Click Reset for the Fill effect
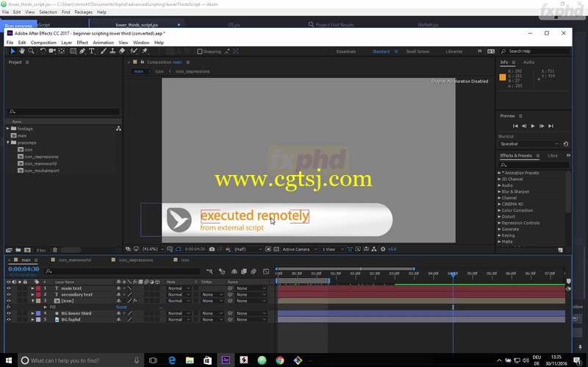Screen dimensions: 588x367 [121, 307]
